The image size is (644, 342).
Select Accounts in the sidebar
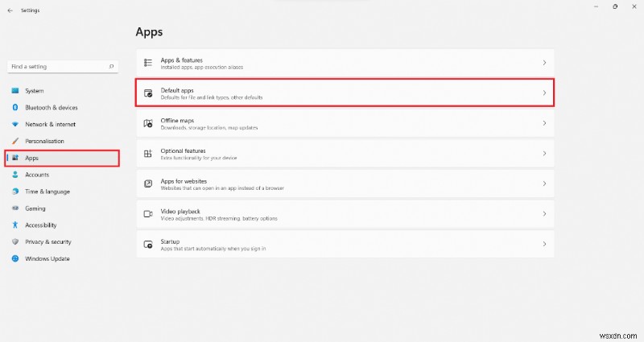click(37, 175)
